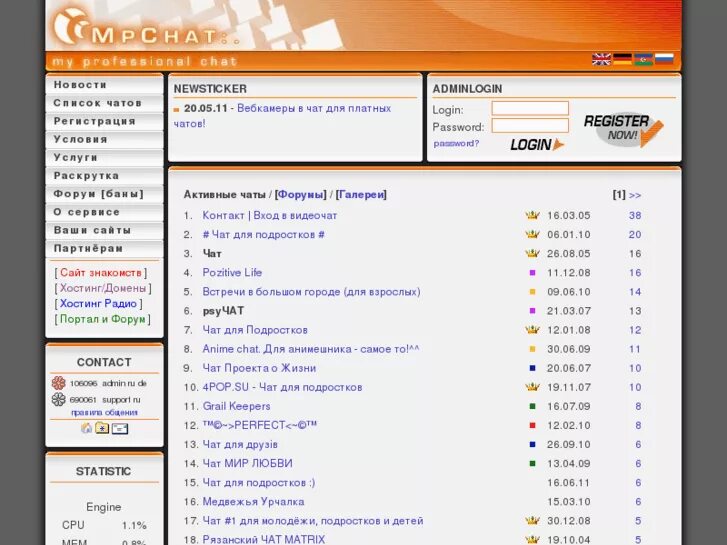The height and width of the screenshot is (545, 727).
Task: Open the Хостинг/Домены link
Action: tap(103, 288)
